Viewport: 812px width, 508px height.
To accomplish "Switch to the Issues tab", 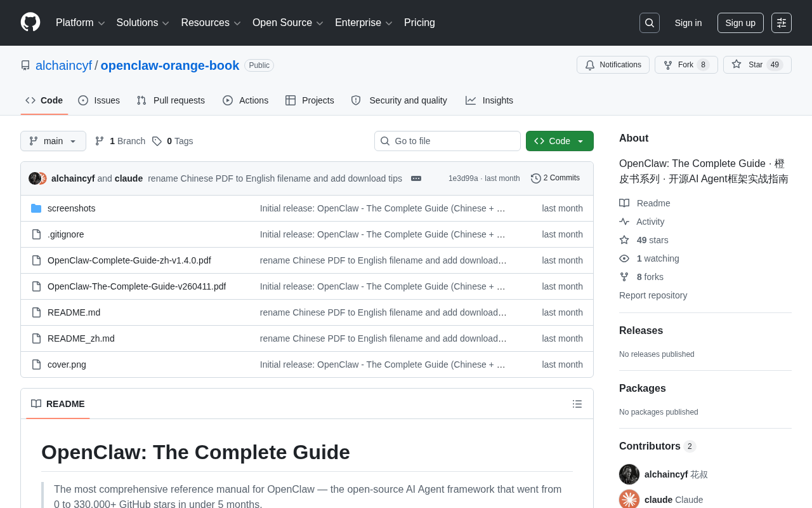I will (x=99, y=100).
